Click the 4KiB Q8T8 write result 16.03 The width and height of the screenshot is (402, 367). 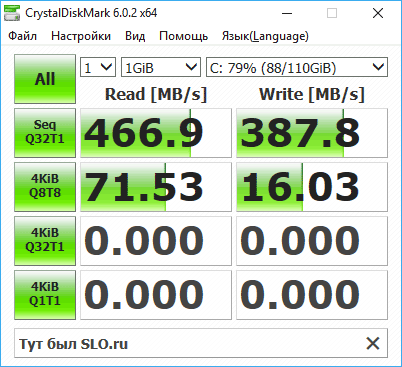[x=312, y=187]
